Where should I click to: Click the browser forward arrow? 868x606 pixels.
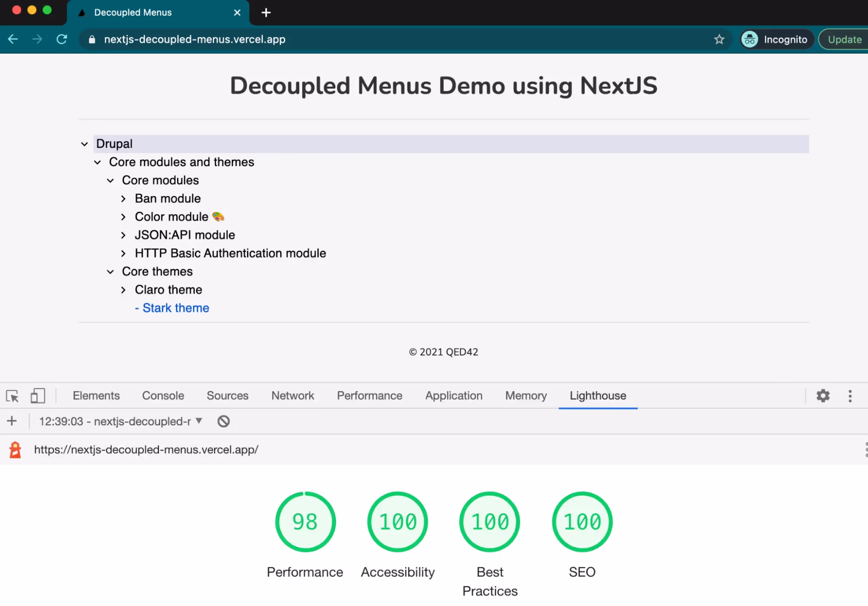37,39
